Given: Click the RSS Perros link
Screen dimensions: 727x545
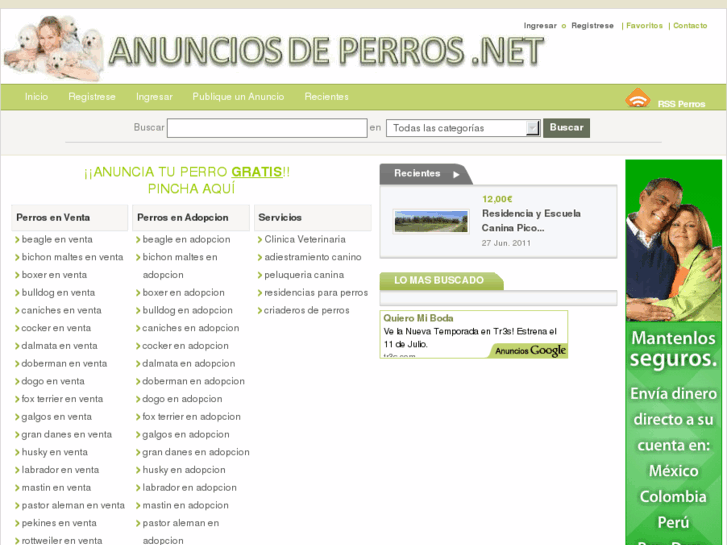Looking at the screenshot, I should pos(681,104).
